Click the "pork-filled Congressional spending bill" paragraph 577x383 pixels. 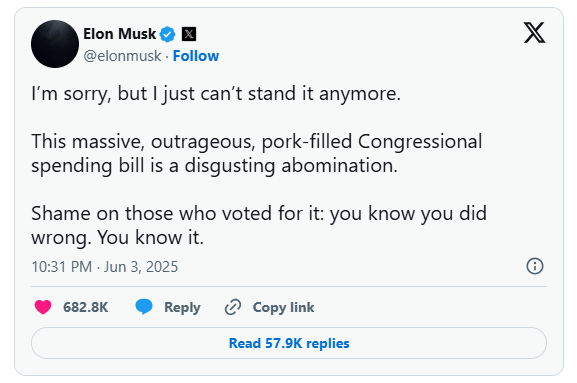256,153
